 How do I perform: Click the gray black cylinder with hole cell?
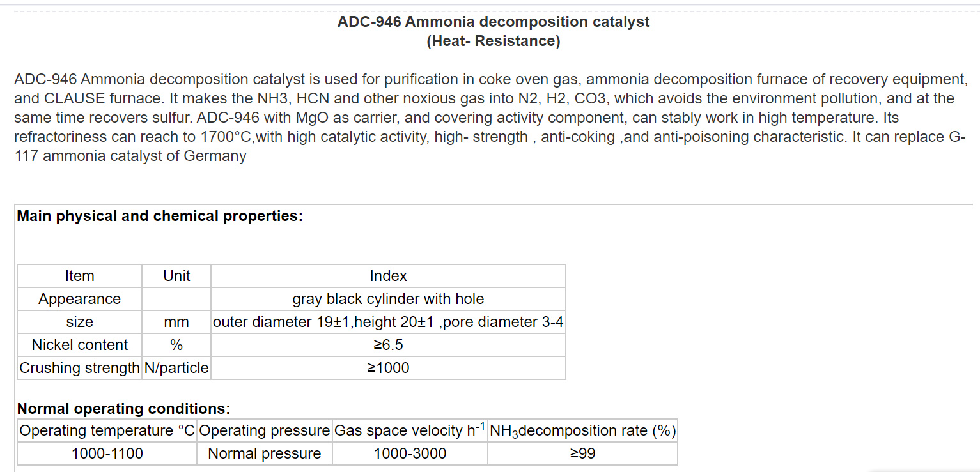[x=388, y=299]
